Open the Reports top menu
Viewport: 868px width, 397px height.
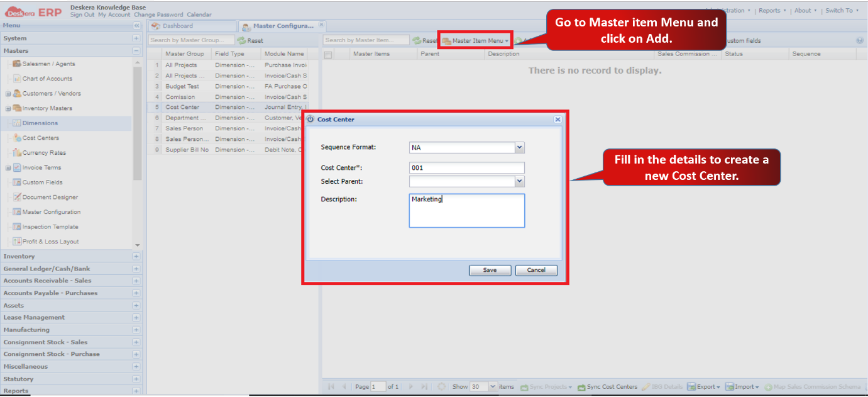pyautogui.click(x=771, y=11)
